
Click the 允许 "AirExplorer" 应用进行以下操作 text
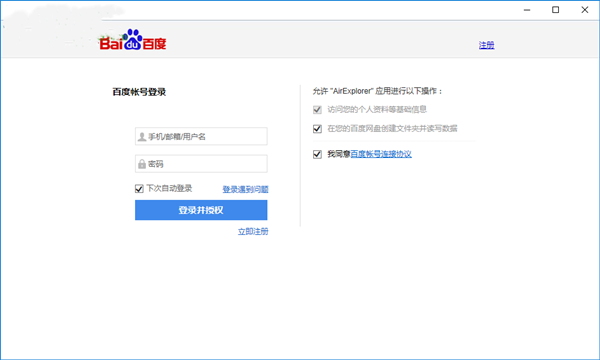point(378,91)
